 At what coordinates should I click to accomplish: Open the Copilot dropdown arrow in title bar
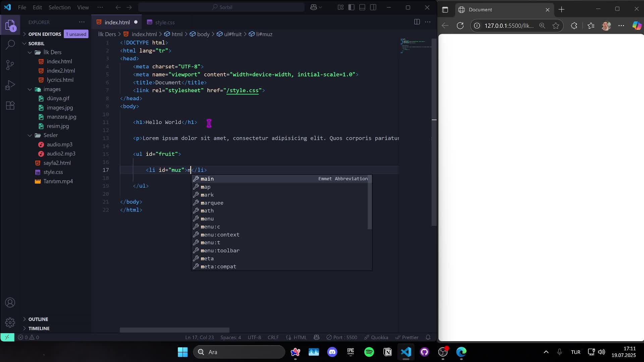click(x=320, y=7)
